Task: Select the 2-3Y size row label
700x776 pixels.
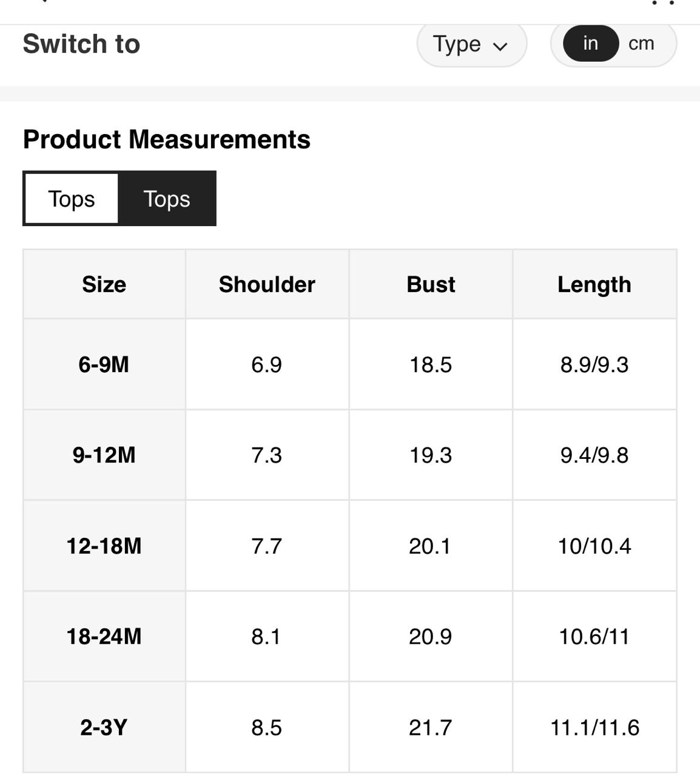Action: [x=104, y=727]
